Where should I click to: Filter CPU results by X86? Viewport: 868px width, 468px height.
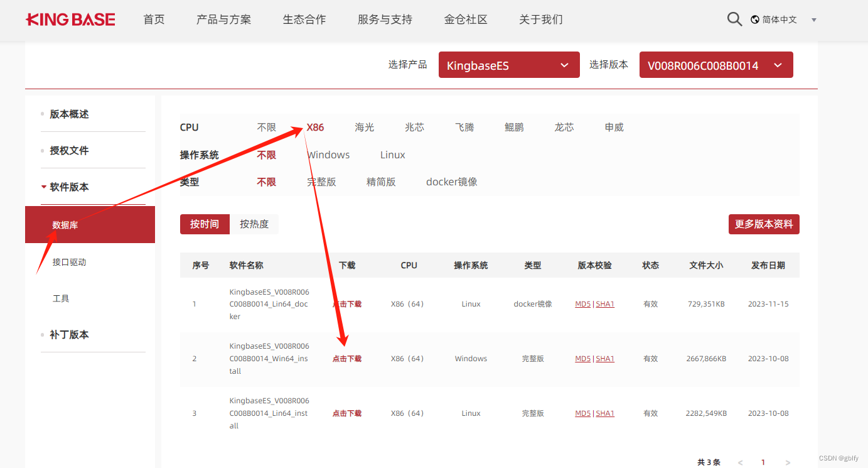315,127
